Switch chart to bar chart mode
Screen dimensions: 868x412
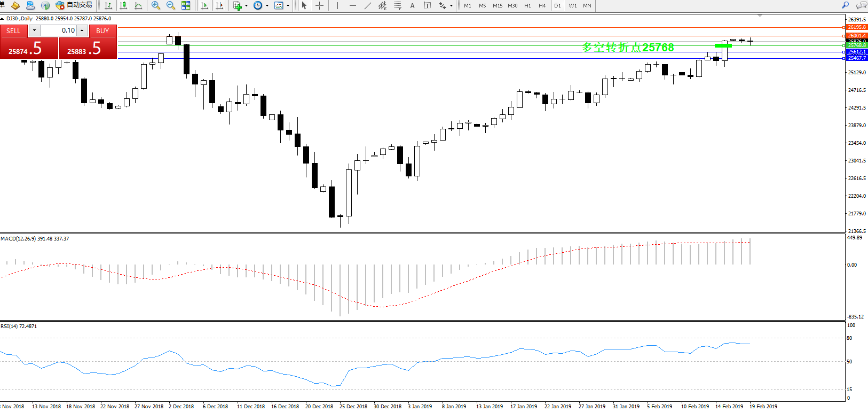108,5
